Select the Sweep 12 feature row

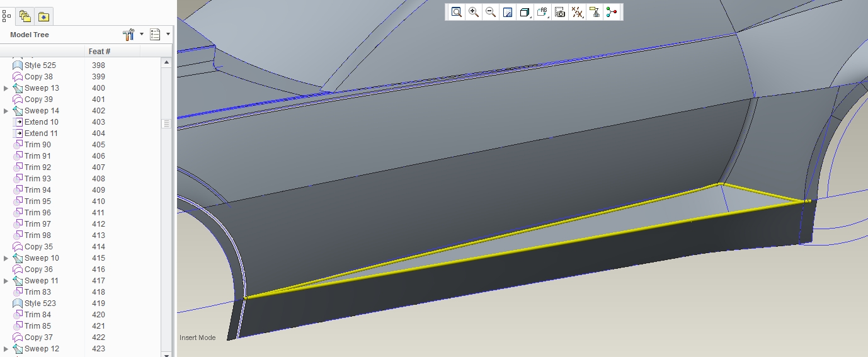42,349
